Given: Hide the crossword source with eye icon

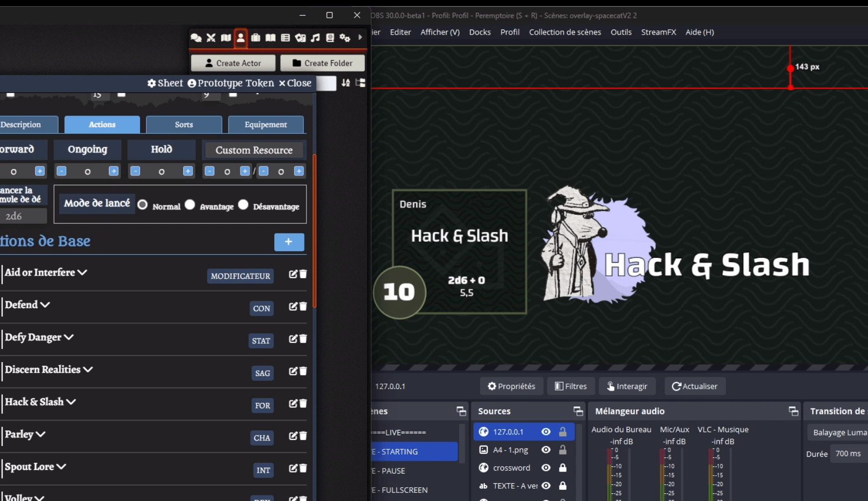Looking at the screenshot, I should [546, 468].
